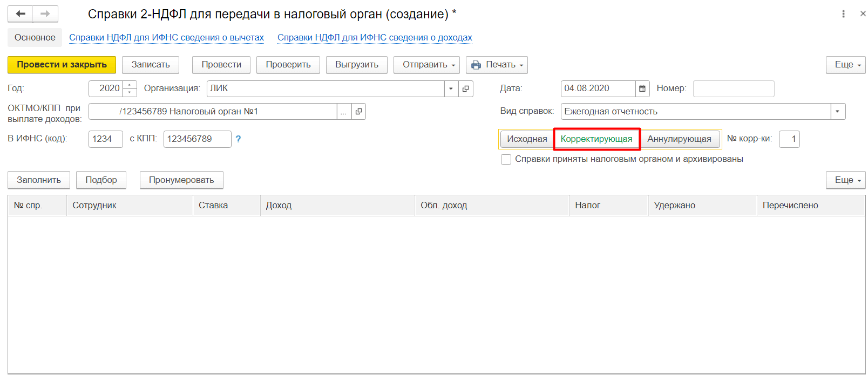Open the Организация record with the open icon
This screenshot has width=868, height=375.
click(466, 88)
